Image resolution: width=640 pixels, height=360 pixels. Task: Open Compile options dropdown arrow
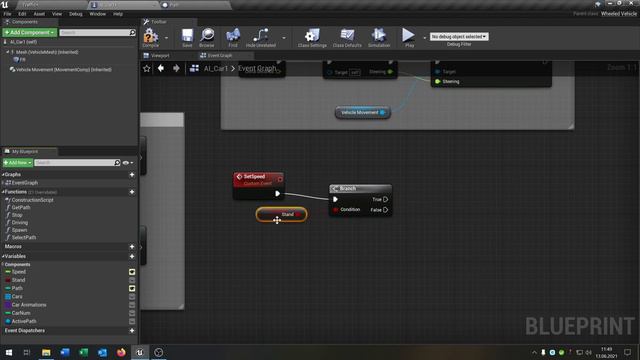coord(166,38)
